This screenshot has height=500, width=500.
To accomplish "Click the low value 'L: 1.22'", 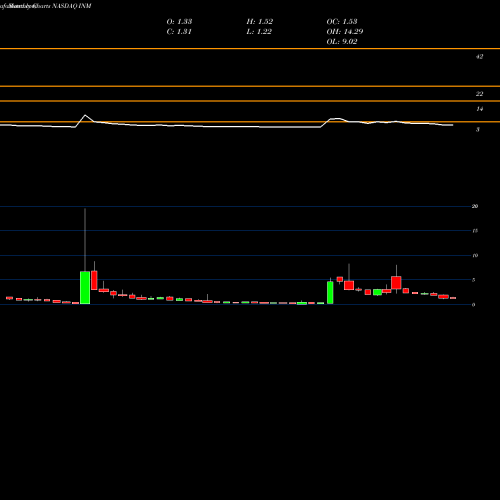I will pos(259,31).
